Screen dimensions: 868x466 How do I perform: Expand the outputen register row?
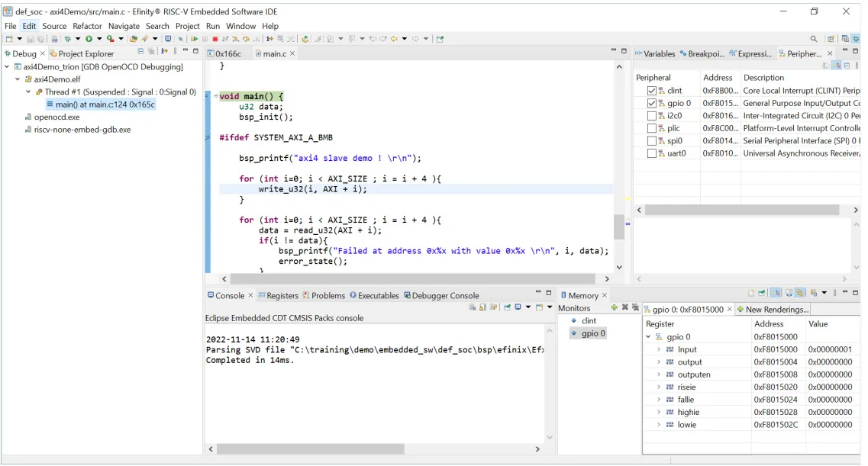point(659,374)
